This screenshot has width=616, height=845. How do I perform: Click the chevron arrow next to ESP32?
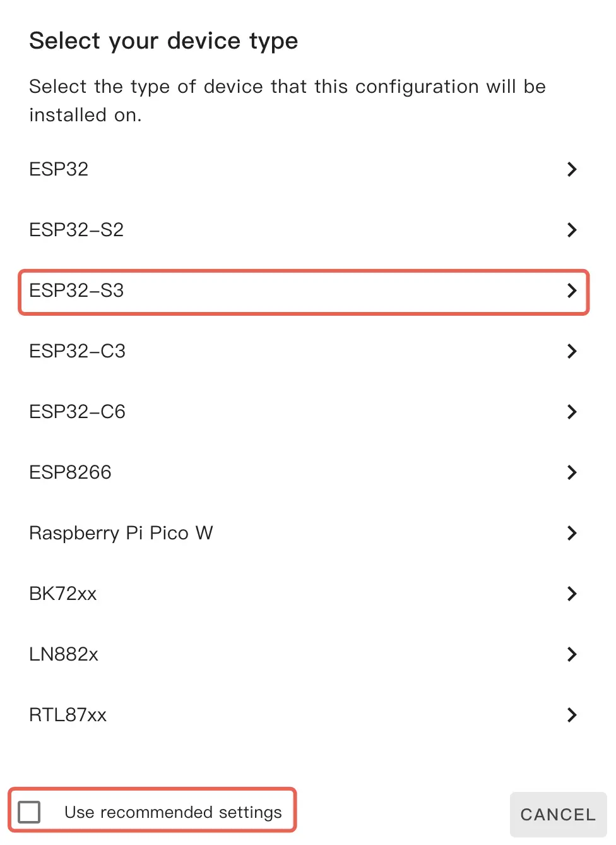point(572,169)
